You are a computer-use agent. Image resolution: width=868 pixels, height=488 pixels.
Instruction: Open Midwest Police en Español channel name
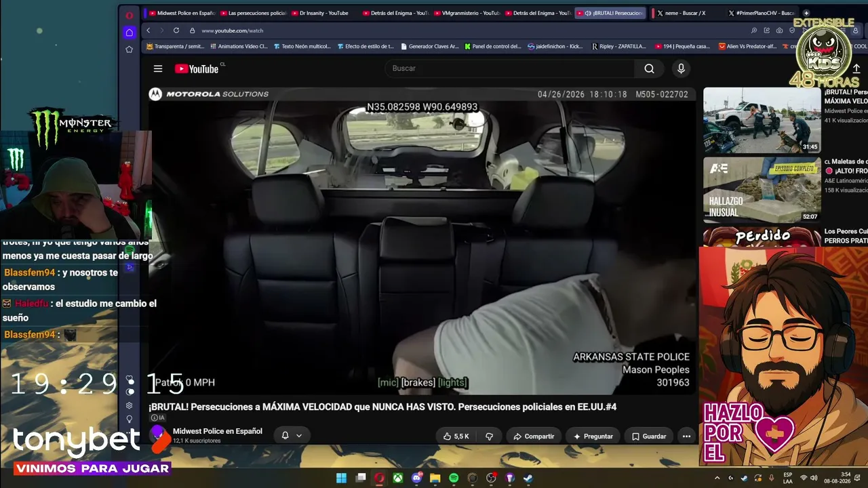tap(218, 431)
